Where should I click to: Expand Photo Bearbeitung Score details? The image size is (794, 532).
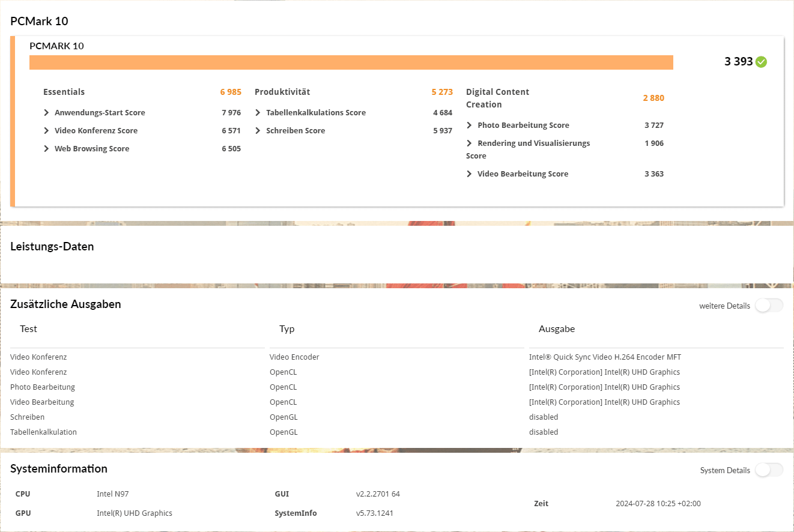470,125
